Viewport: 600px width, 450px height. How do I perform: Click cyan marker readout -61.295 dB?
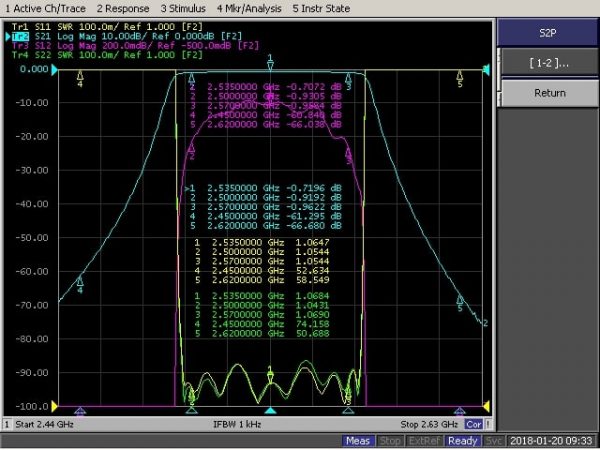315,216
